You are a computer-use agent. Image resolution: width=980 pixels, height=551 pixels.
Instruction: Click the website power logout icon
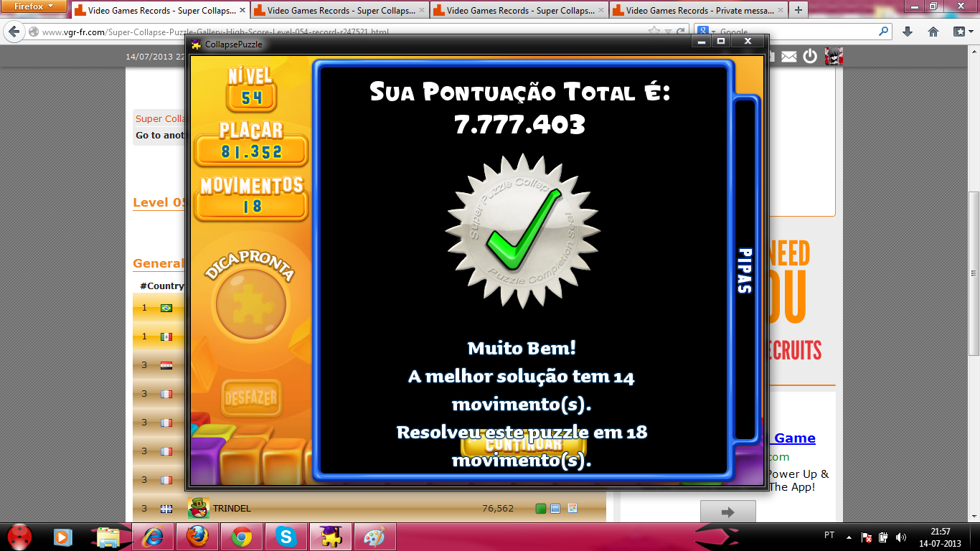(810, 57)
